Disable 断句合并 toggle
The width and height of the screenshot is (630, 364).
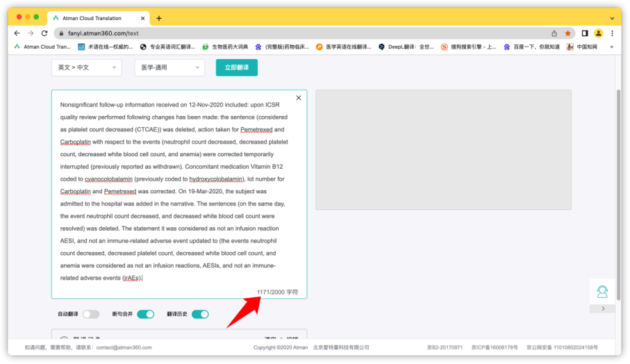[x=145, y=314]
